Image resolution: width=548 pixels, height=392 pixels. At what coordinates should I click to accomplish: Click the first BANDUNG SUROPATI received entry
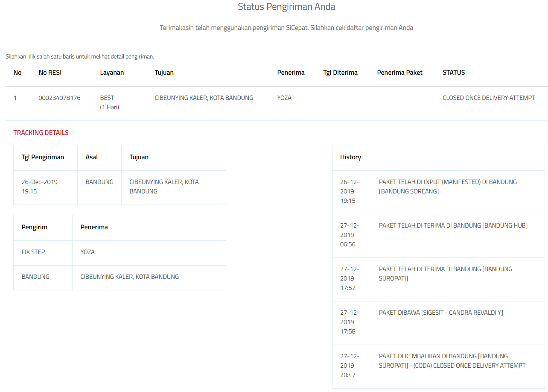(446, 274)
